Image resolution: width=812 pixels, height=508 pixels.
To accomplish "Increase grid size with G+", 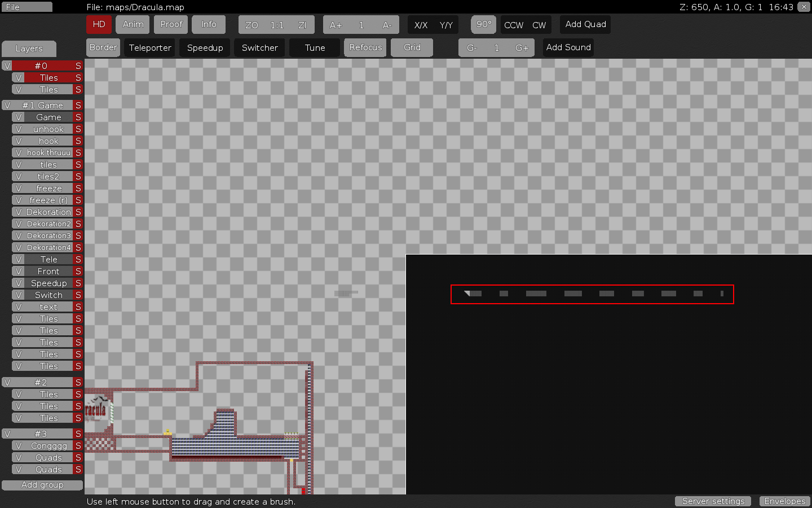I will tap(522, 48).
